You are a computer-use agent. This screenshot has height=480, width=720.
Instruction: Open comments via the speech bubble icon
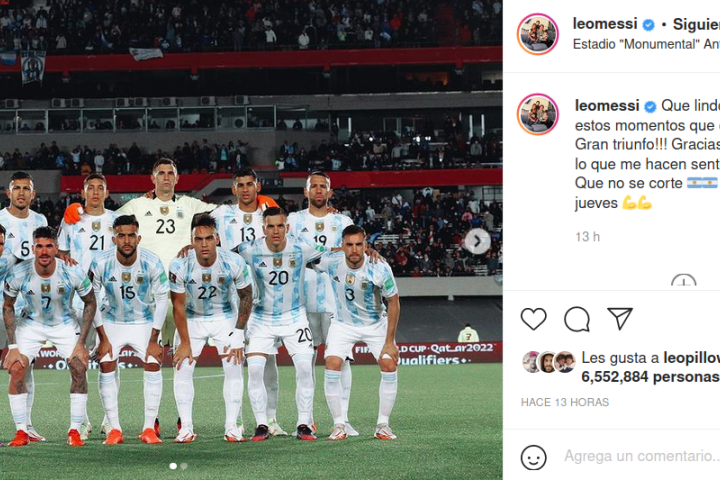[x=577, y=319]
